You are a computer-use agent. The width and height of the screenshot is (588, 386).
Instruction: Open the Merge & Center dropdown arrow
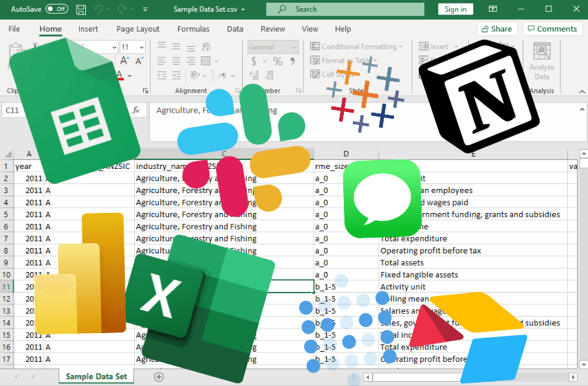tap(217, 61)
